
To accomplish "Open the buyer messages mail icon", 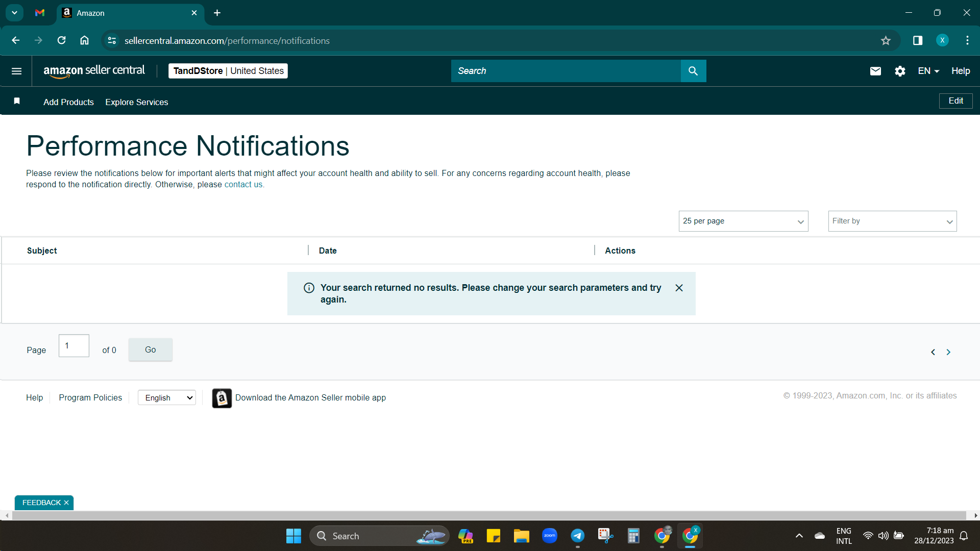I will [875, 71].
